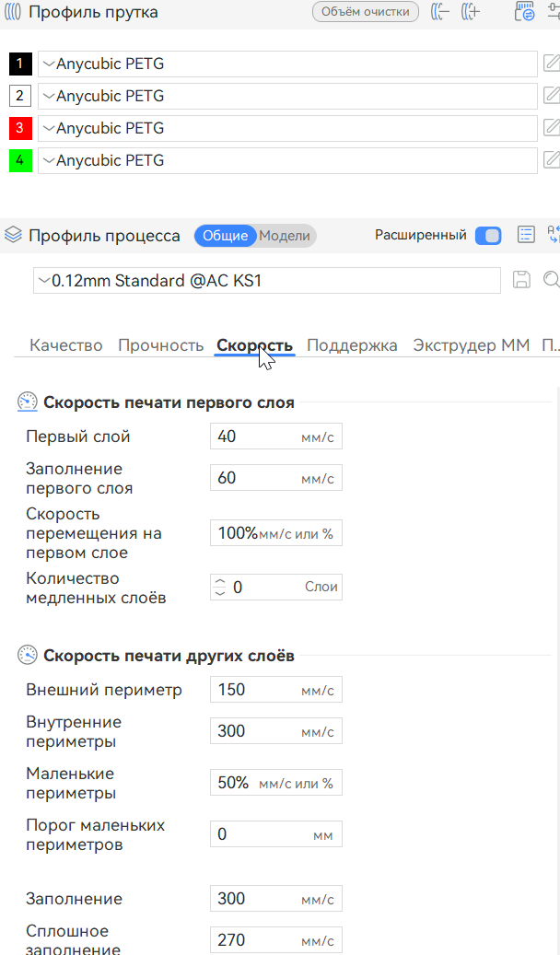The height and width of the screenshot is (955, 560).
Task: Click the Объём очистки button
Action: (366, 12)
